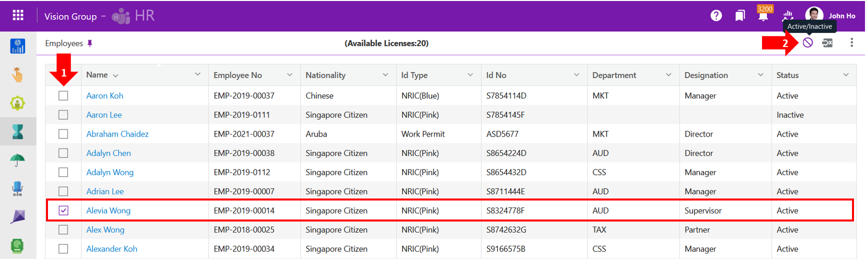Open the Abraham Chaidez employee link

117,134
